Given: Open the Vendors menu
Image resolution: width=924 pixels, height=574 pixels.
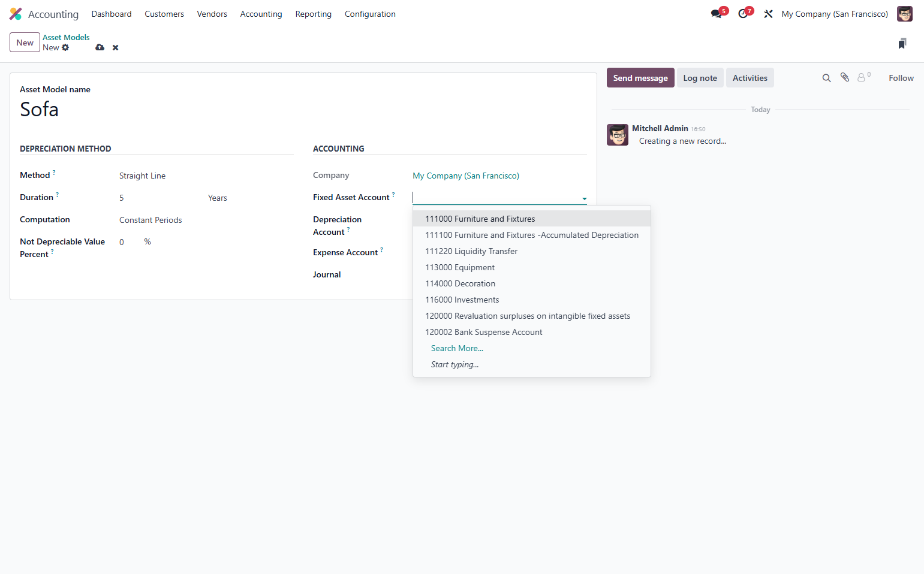Looking at the screenshot, I should (x=212, y=14).
